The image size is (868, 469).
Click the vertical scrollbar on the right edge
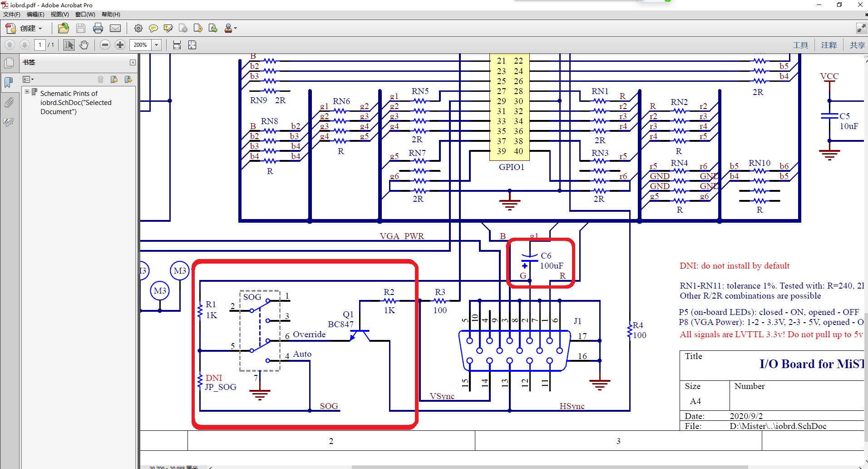pyautogui.click(x=866, y=377)
